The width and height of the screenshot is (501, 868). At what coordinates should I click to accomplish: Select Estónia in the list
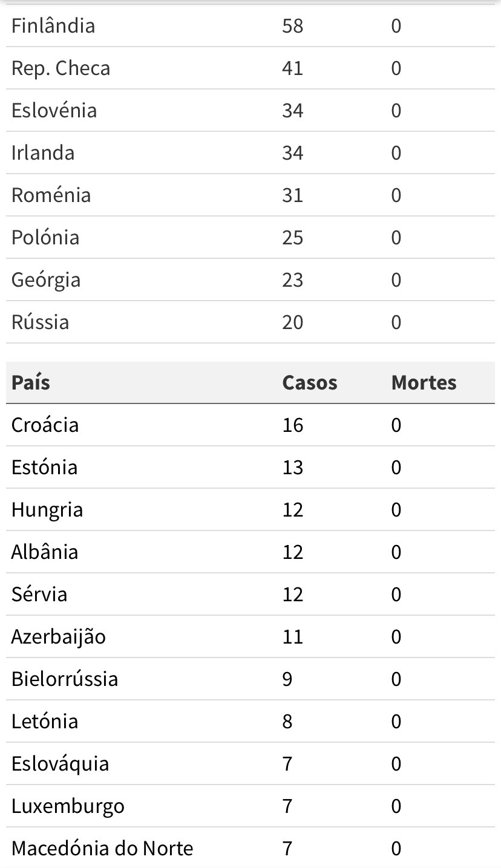coord(45,468)
